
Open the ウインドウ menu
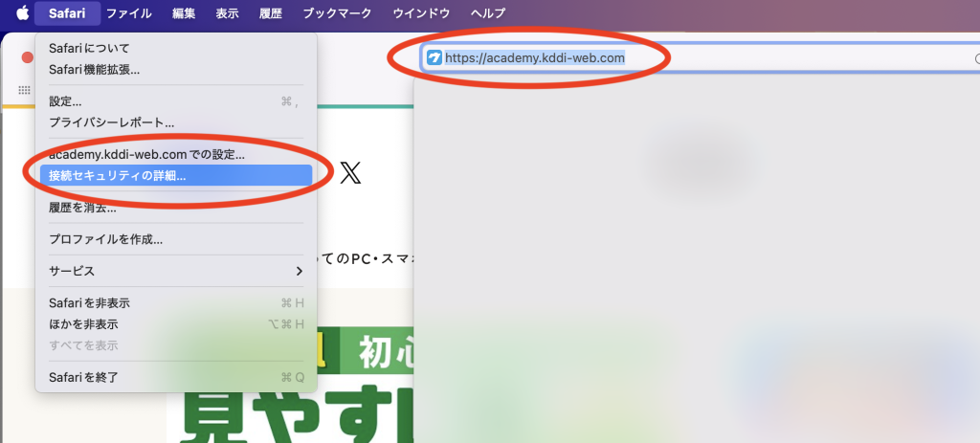421,13
